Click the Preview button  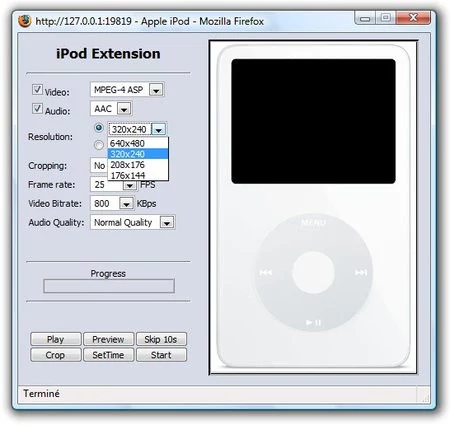coord(109,339)
